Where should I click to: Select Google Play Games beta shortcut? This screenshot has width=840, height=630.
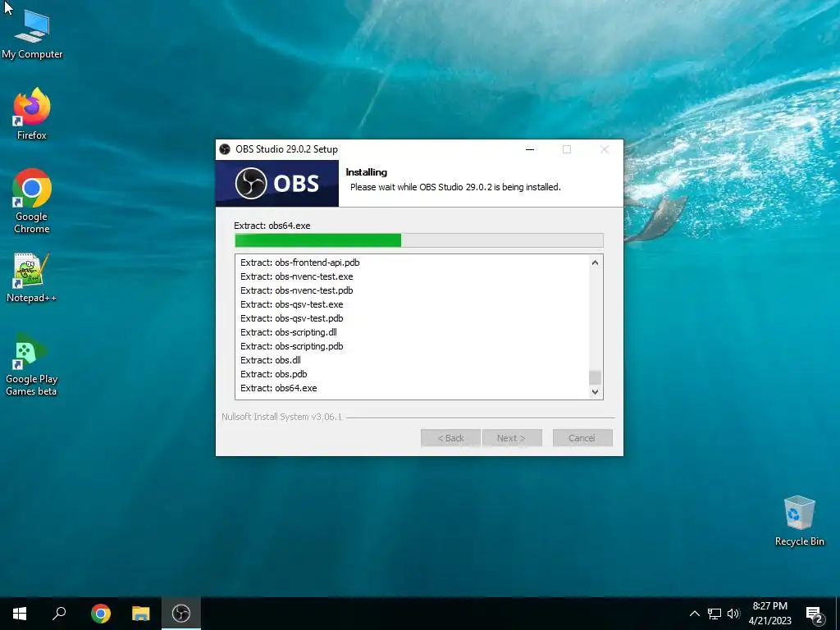[x=31, y=365]
